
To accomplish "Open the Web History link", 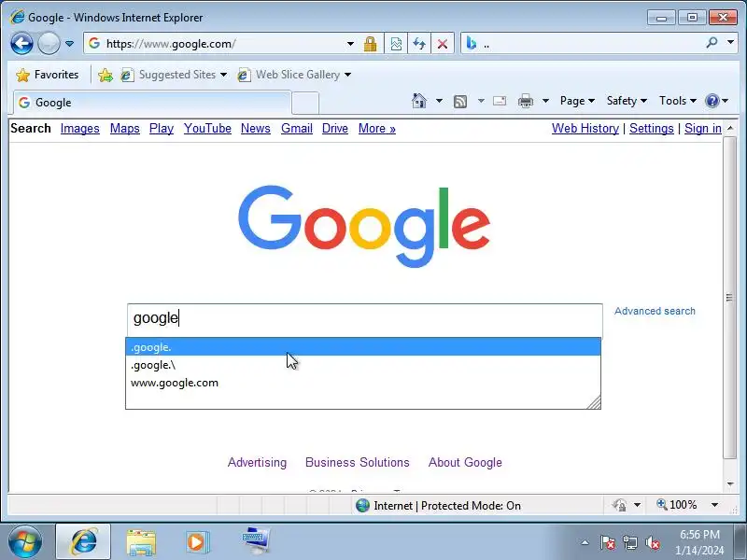I will 585,129.
